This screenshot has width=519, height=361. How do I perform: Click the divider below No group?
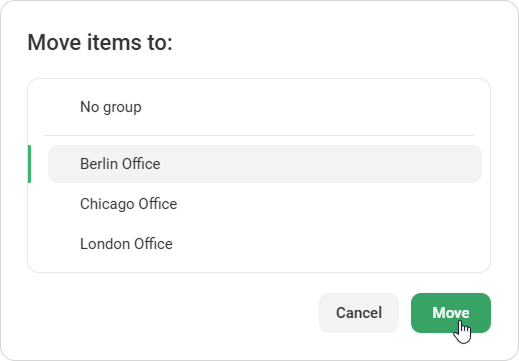pyautogui.click(x=259, y=135)
